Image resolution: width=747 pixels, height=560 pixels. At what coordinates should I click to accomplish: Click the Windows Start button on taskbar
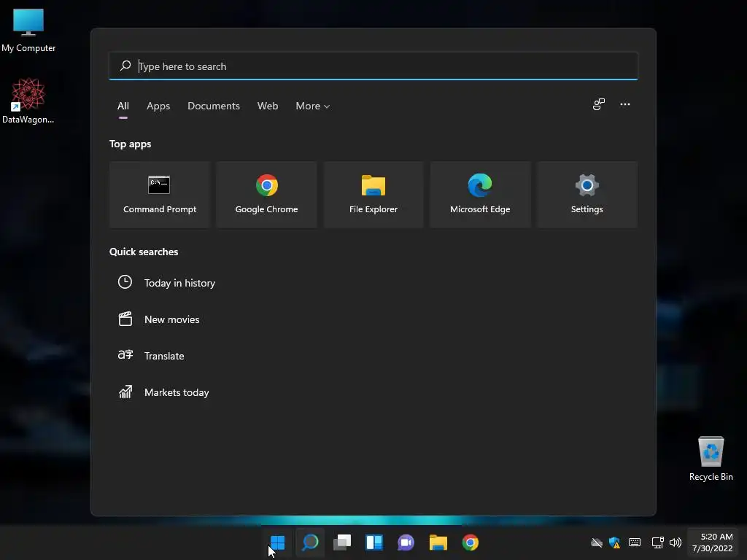tap(277, 542)
